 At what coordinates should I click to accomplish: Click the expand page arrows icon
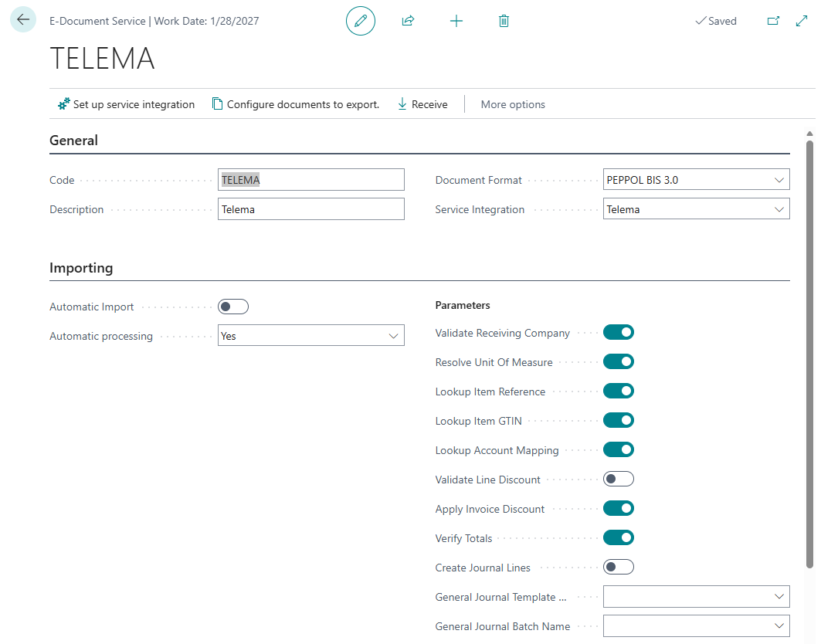[801, 21]
